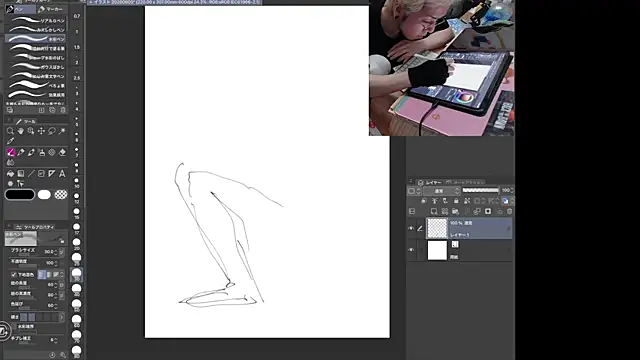Choose the currently highlighted pen brush
The width and height of the screenshot is (640, 360).
click(36, 39)
